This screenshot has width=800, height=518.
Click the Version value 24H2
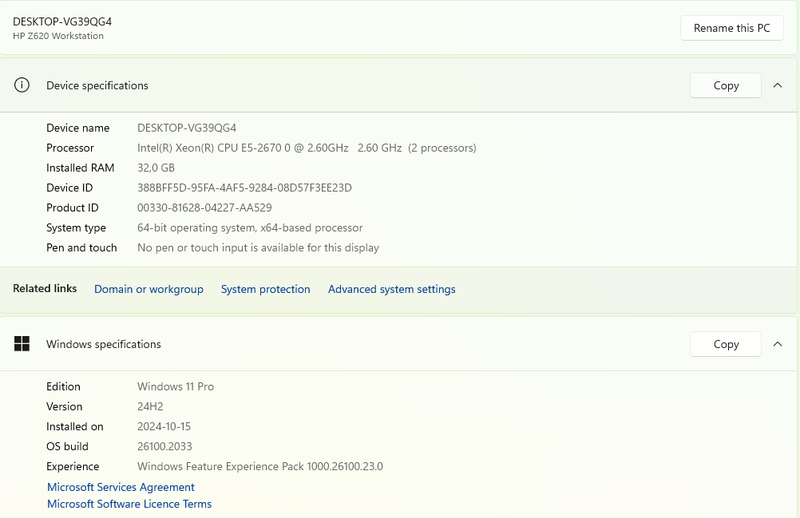coord(150,406)
